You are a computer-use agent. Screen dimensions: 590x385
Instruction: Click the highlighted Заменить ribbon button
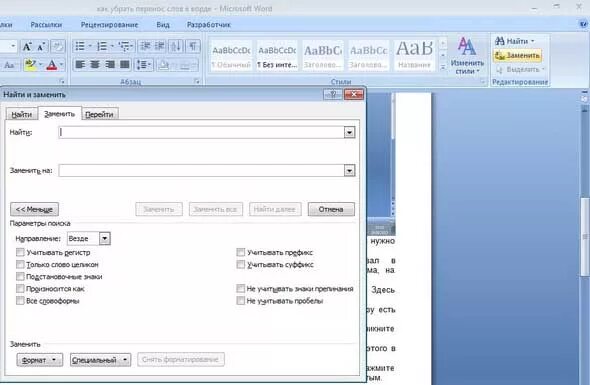coord(518,55)
